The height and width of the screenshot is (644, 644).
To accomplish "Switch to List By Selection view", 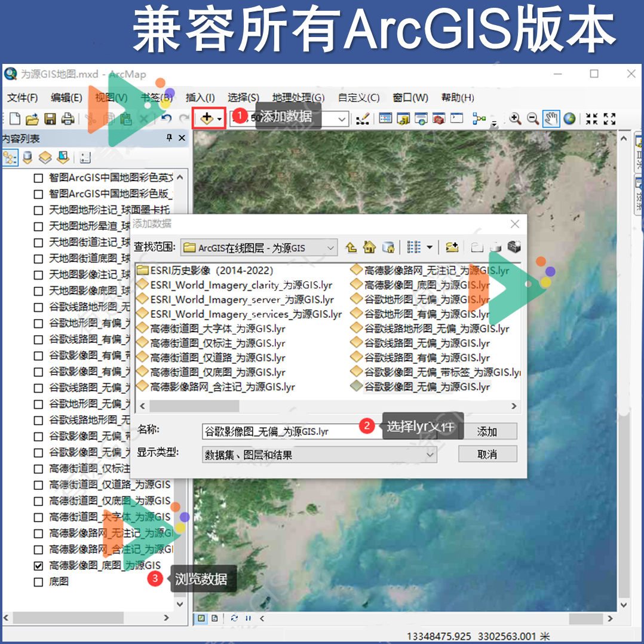I will tap(63, 158).
